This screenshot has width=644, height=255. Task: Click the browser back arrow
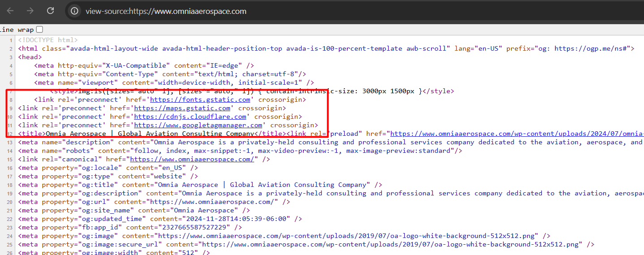(x=10, y=11)
